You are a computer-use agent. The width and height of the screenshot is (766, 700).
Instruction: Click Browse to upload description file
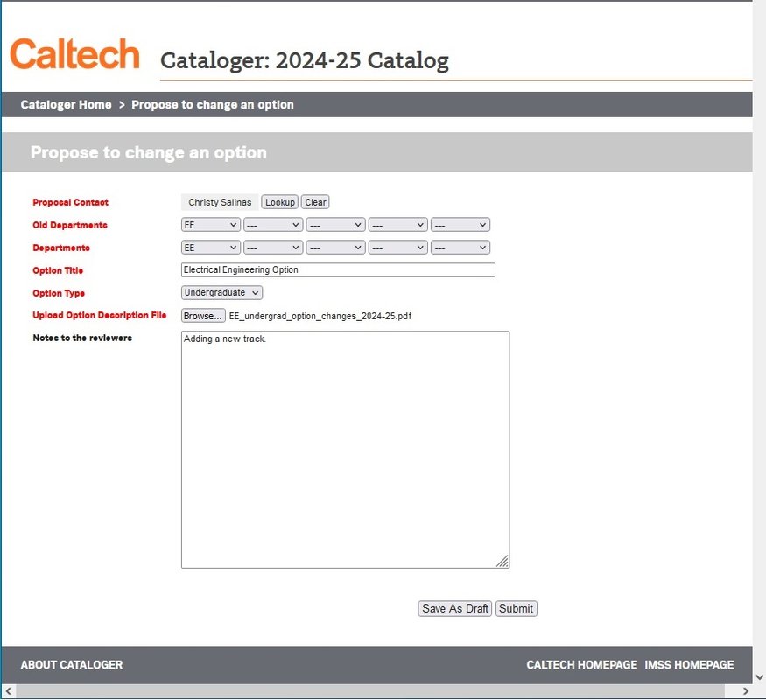203,316
